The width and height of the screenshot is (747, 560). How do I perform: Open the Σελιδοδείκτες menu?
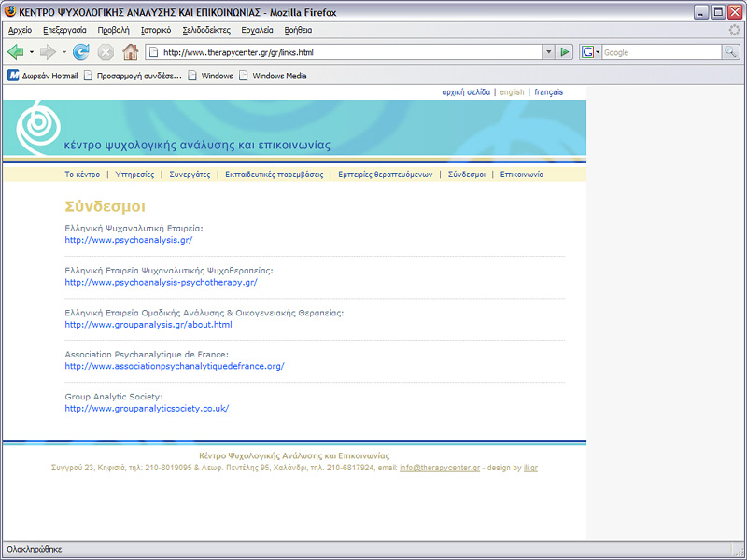click(206, 30)
